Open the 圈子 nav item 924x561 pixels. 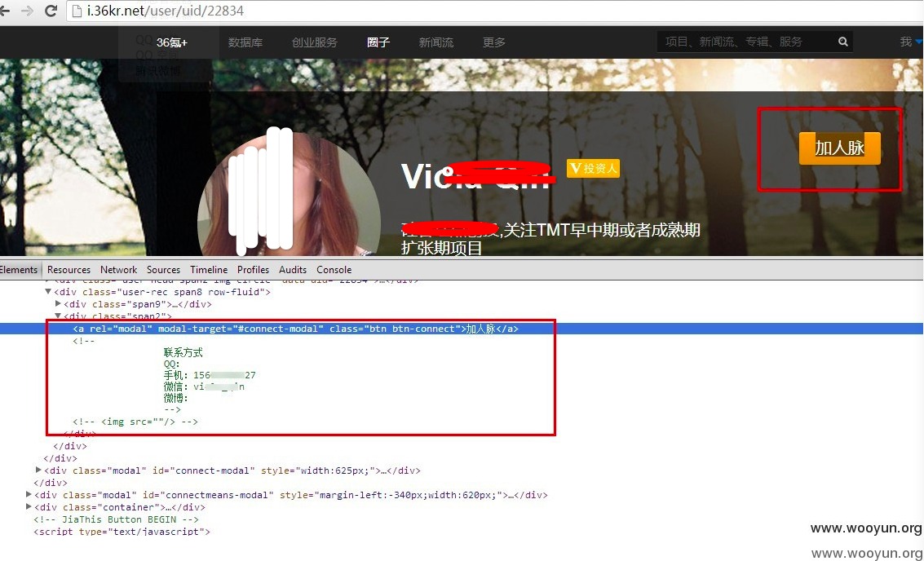(378, 42)
